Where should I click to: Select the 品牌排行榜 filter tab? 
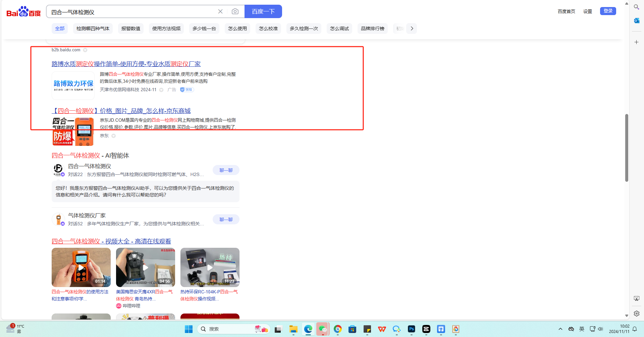pos(372,29)
